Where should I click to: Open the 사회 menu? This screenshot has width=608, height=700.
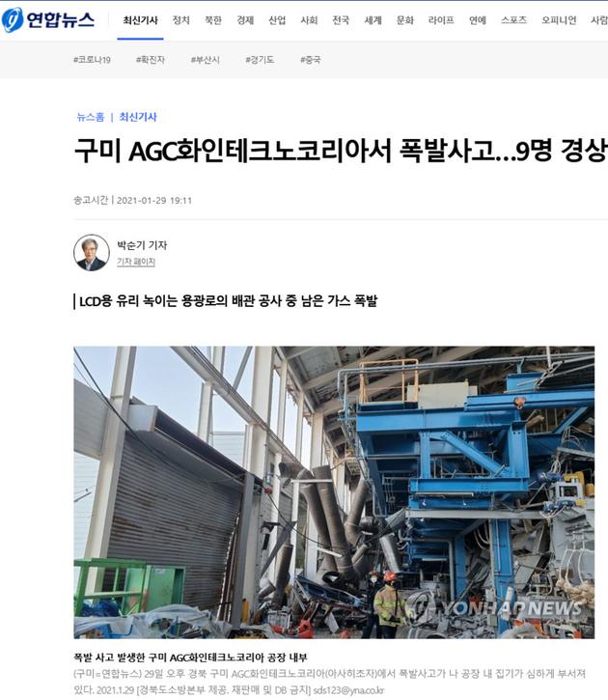pos(309,20)
